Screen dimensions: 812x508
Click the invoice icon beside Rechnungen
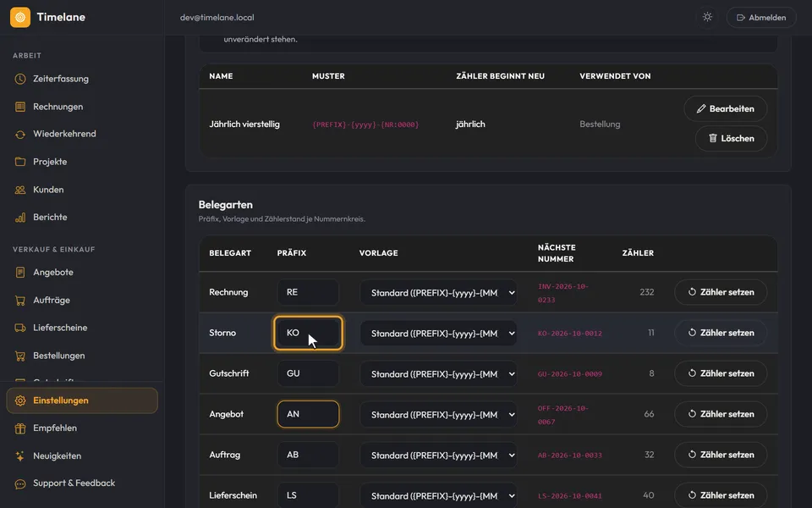(20, 107)
